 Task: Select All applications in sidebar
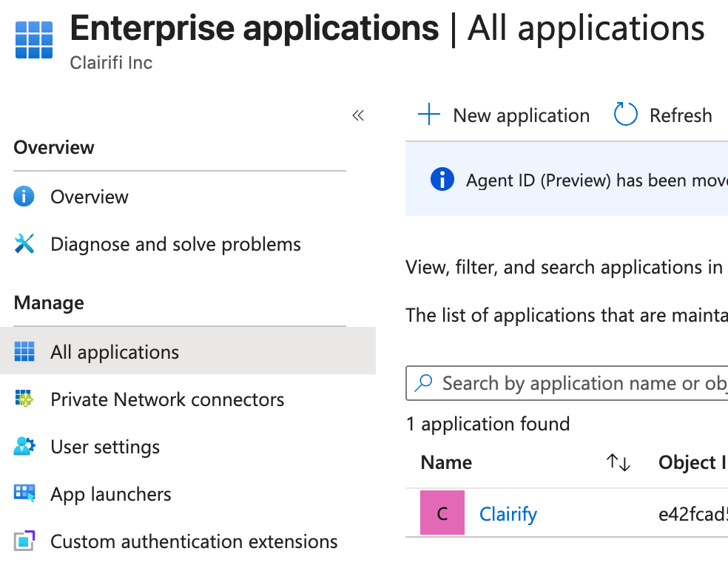pyautogui.click(x=115, y=352)
